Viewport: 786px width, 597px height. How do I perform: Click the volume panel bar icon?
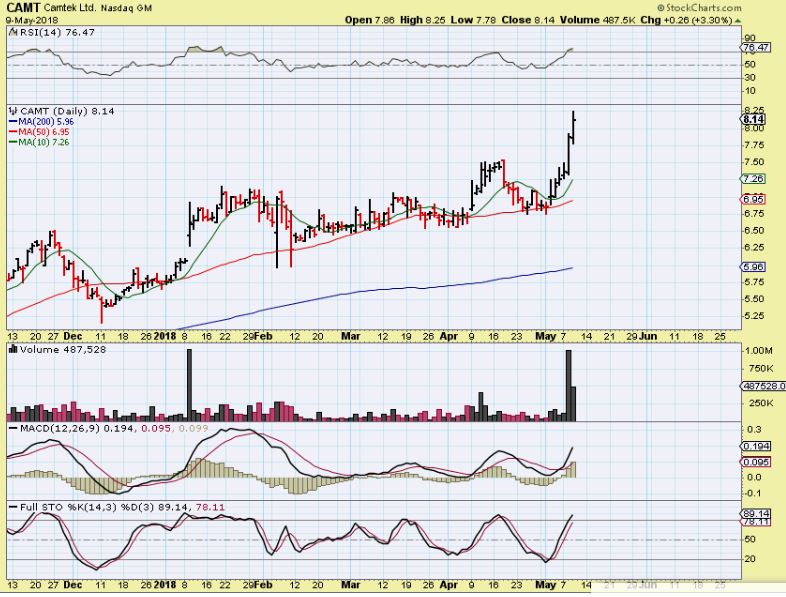click(13, 349)
